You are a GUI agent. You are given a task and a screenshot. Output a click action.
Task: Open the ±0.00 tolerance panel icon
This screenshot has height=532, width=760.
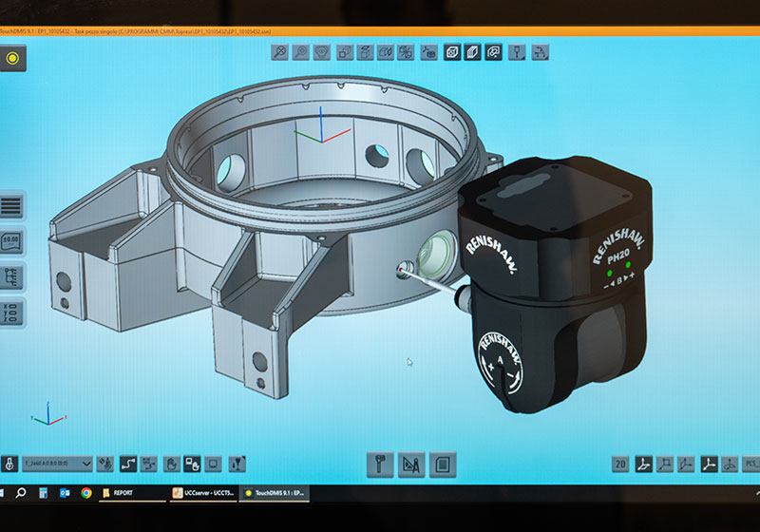click(11, 241)
